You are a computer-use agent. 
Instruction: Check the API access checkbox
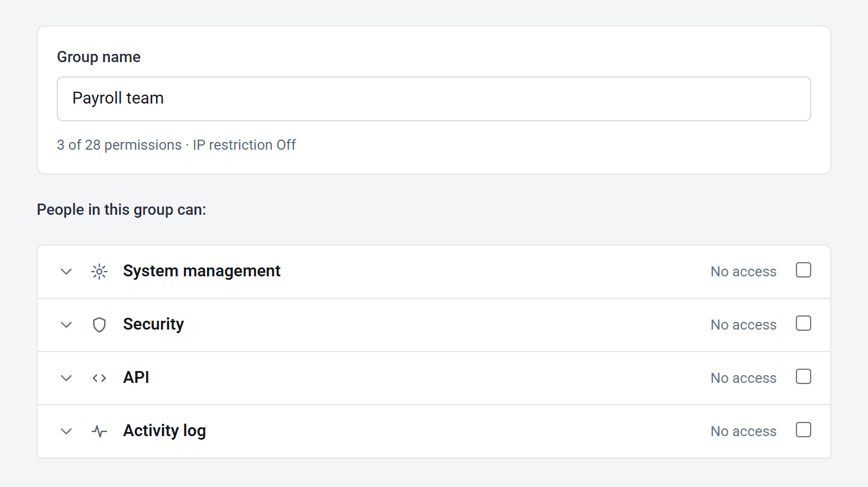tap(804, 376)
